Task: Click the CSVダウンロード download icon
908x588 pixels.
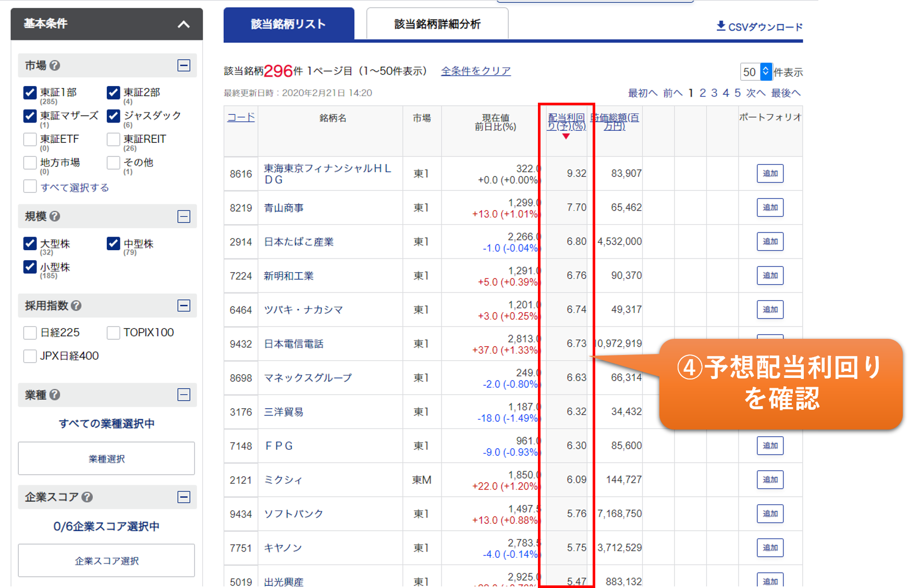Action: point(721,26)
